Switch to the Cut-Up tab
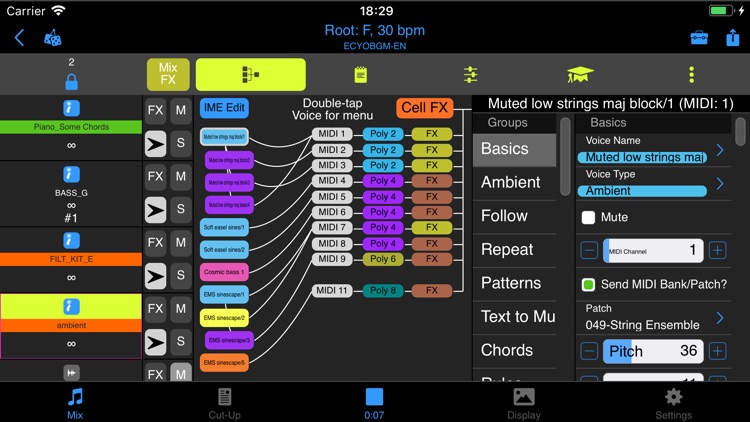 point(224,403)
